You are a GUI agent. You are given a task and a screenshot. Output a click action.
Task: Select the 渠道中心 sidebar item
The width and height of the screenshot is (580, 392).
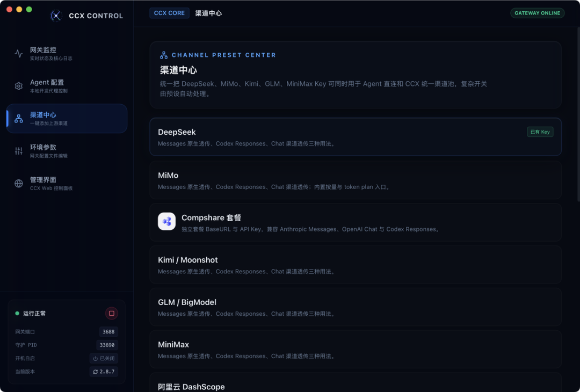pos(67,118)
